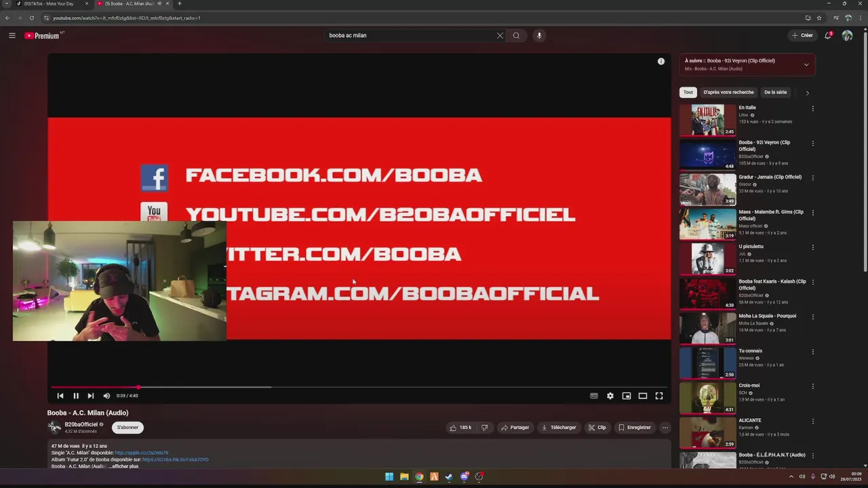Mute the player volume
Screen dimensions: 868x488
pyautogui.click(x=106, y=396)
